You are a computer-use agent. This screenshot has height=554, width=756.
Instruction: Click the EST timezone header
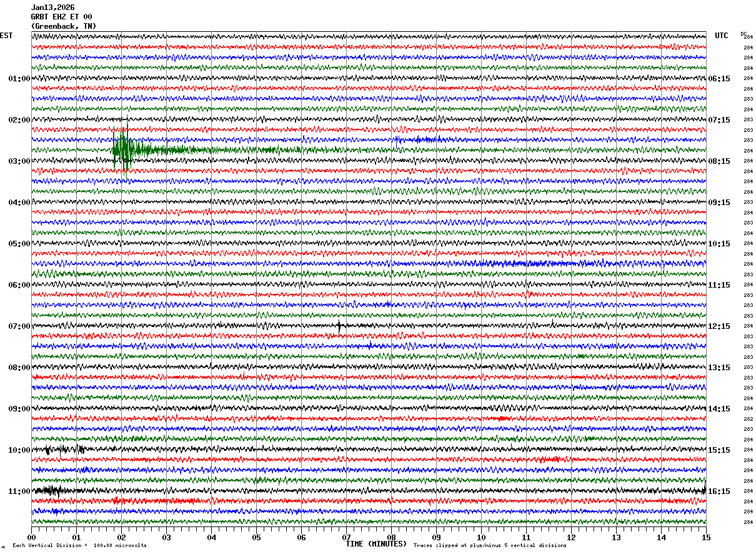pyautogui.click(x=6, y=36)
